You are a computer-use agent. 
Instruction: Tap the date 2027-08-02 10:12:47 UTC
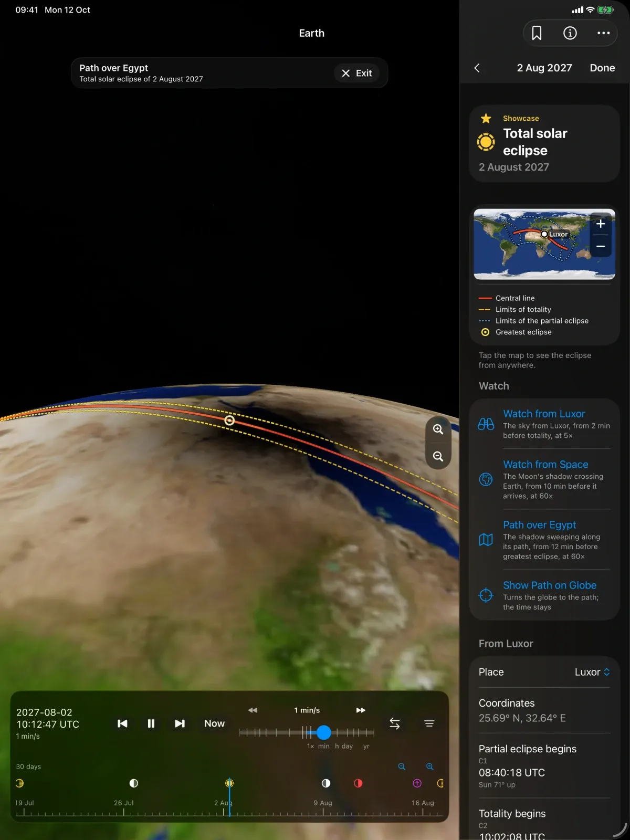(x=48, y=718)
